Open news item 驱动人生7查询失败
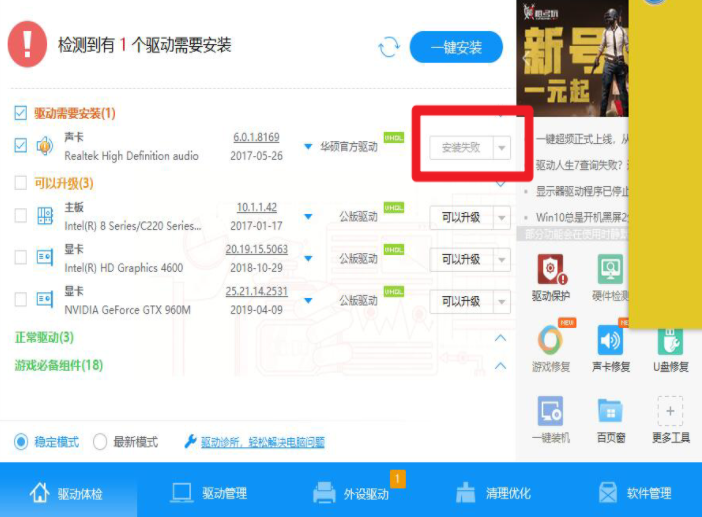Screen dimensions: 702x517 (582, 166)
